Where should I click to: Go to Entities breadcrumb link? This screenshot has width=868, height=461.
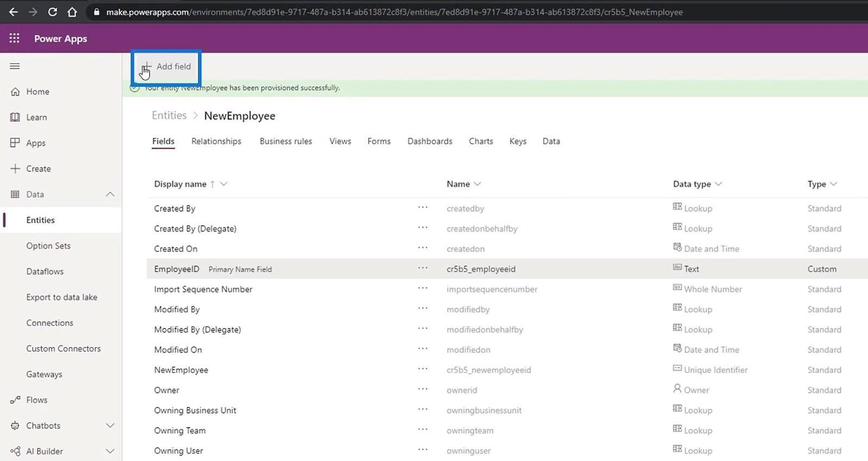(169, 115)
